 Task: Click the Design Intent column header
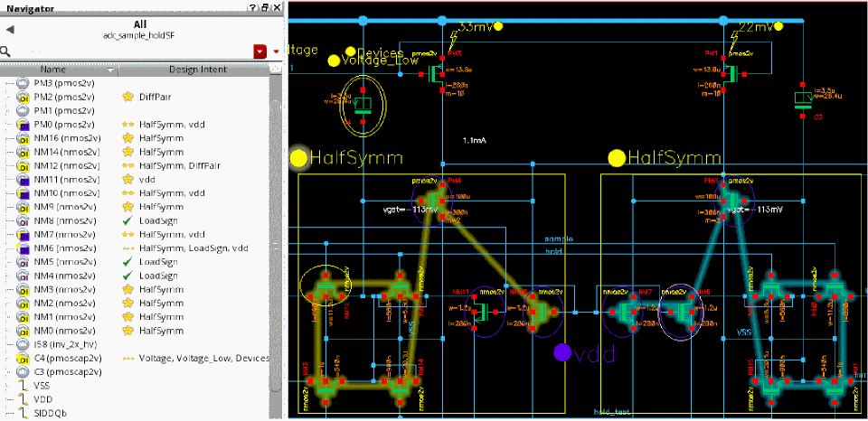196,70
